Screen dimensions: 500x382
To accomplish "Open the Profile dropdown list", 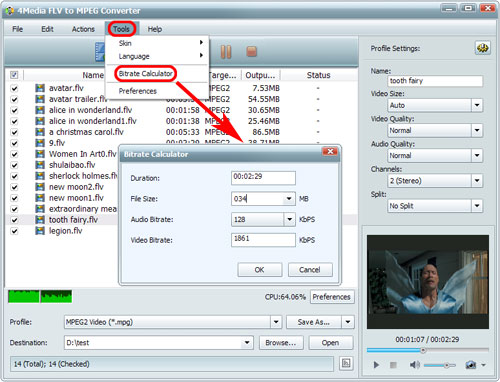I will [x=276, y=322].
